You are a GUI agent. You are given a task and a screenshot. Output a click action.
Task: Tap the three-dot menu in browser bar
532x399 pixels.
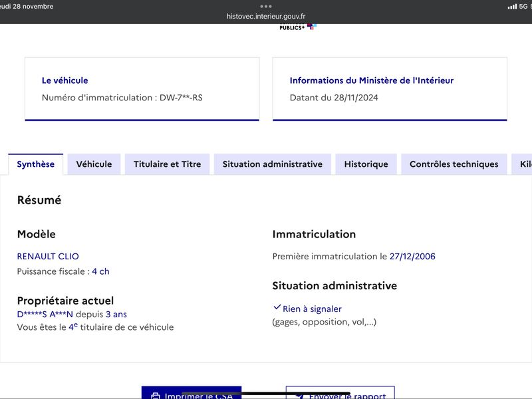[266, 6]
